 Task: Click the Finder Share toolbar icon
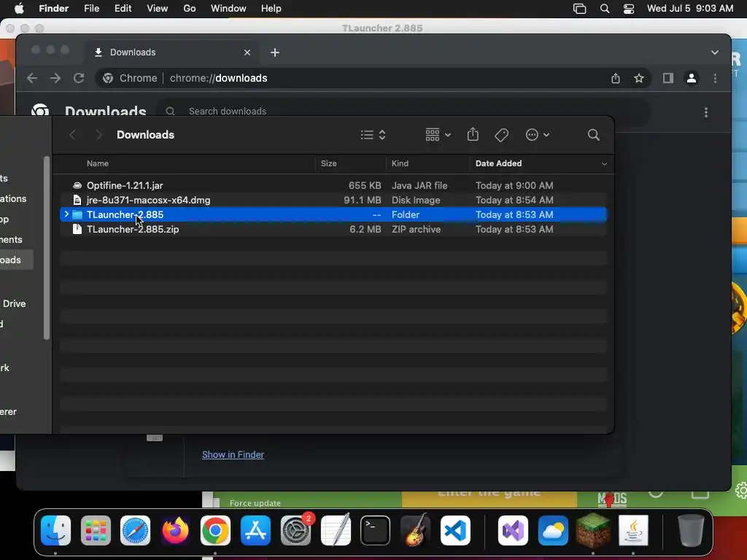[x=473, y=134]
